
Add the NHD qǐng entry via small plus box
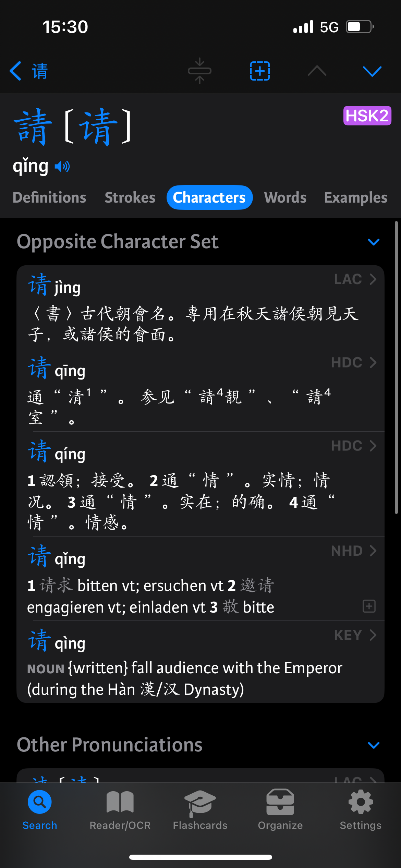tap(369, 606)
